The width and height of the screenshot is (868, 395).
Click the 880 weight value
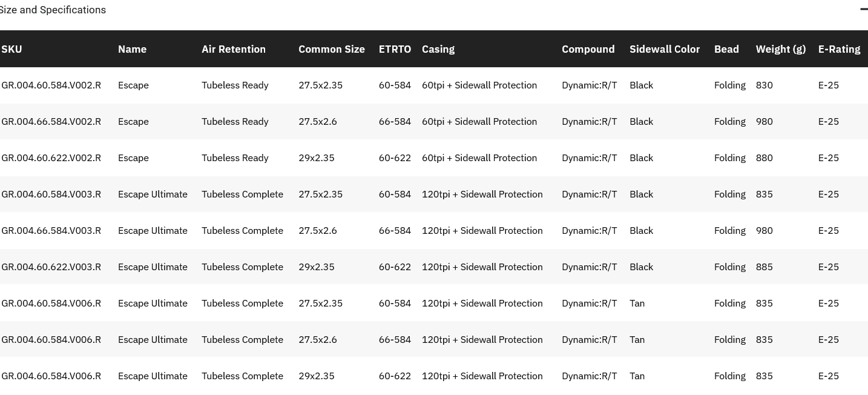coord(764,158)
